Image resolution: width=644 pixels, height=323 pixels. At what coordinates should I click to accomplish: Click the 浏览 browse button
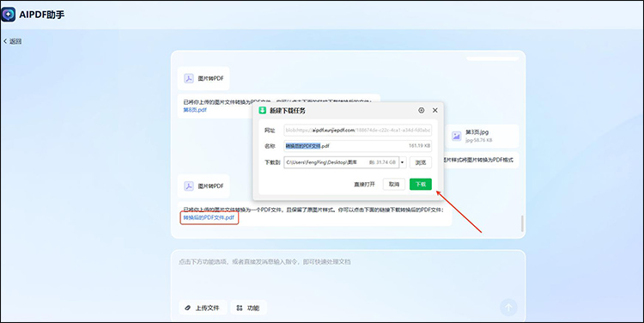click(x=421, y=162)
